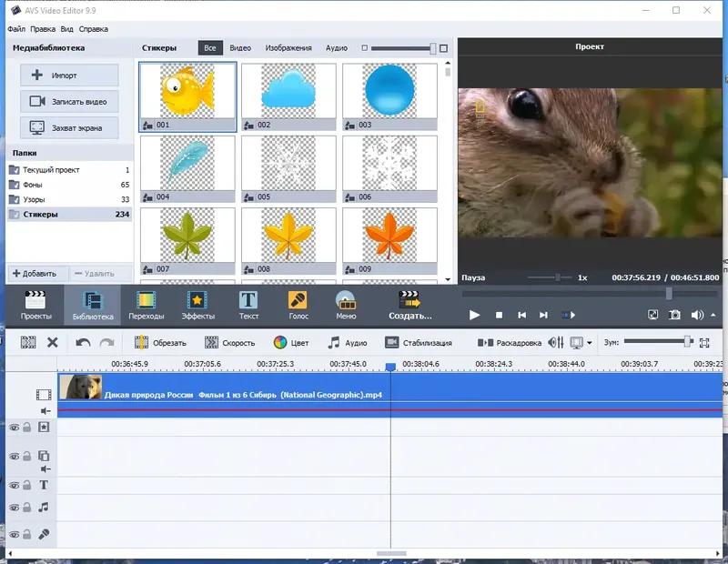
Task: Open the Файл menu
Action: point(16,28)
